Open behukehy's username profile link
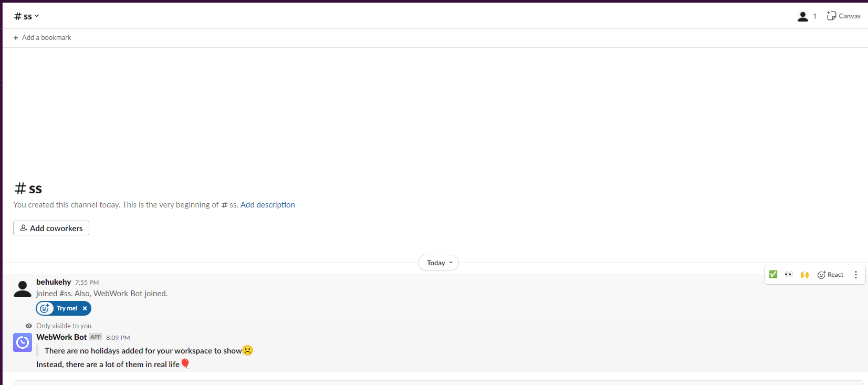This screenshot has height=385, width=868. [54, 282]
